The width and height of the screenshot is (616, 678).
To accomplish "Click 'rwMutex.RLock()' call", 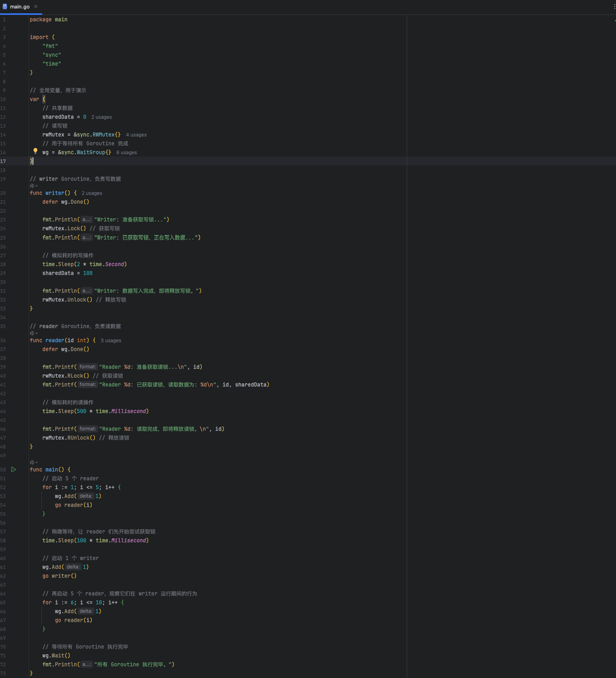I will pyautogui.click(x=66, y=376).
